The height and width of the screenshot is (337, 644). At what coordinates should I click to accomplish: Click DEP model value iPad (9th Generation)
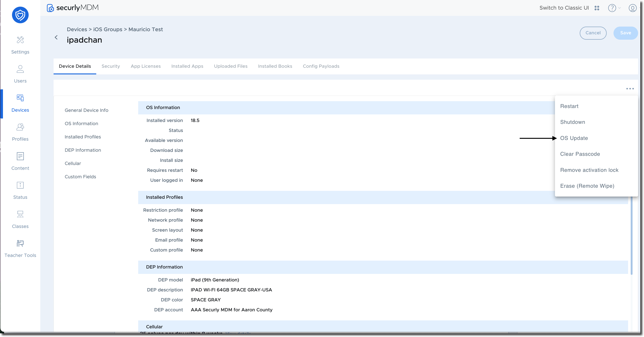tap(215, 280)
